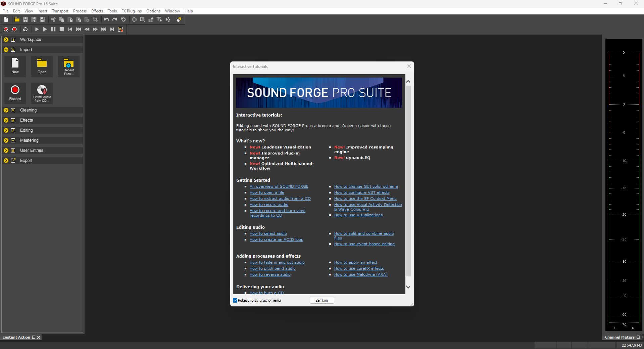Open 'How to create an ACID loop' link
This screenshot has width=644, height=349.
click(x=277, y=239)
